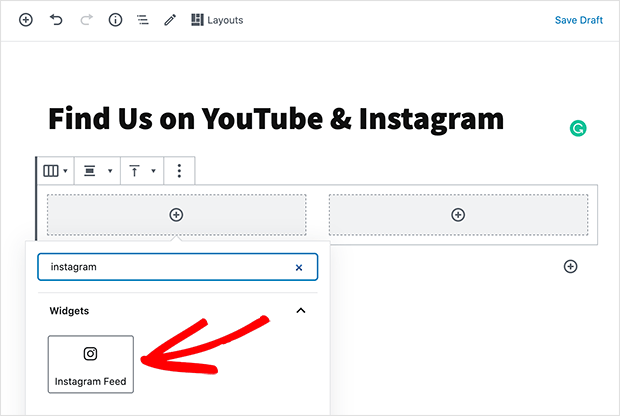The height and width of the screenshot is (416, 620).
Task: Collapse the Widgets section chevron
Action: tap(301, 310)
